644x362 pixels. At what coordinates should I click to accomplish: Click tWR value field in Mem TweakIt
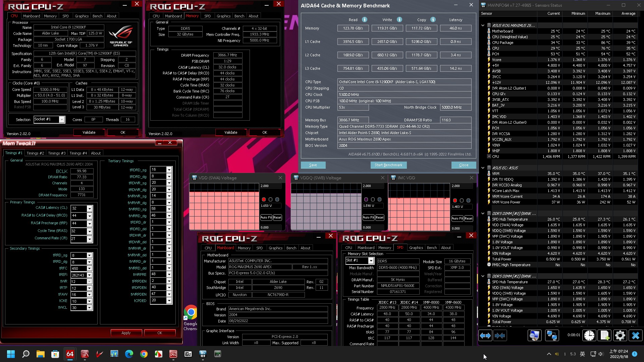(78, 282)
